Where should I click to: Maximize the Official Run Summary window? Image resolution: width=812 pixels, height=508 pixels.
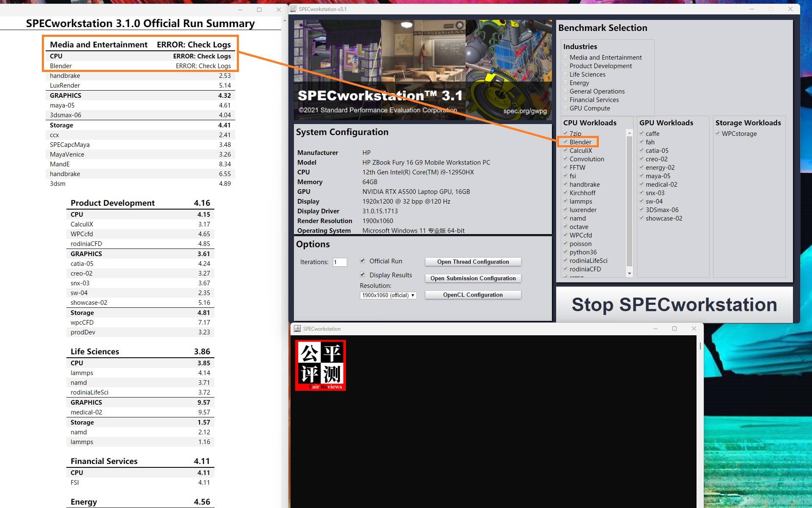[259, 10]
